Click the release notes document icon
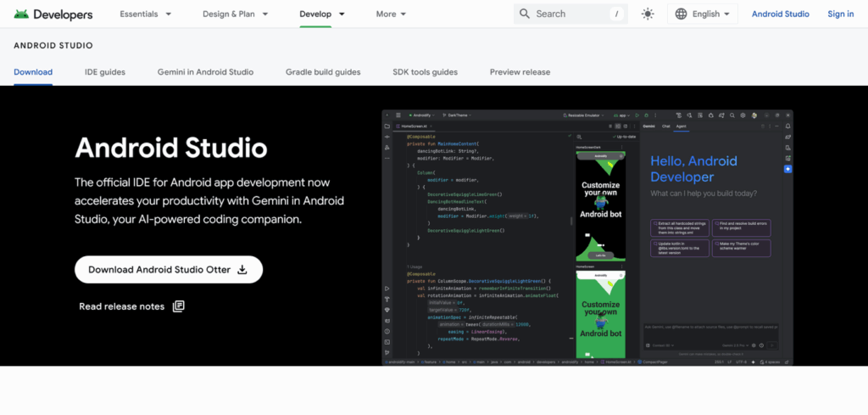The width and height of the screenshot is (868, 415). tap(178, 306)
